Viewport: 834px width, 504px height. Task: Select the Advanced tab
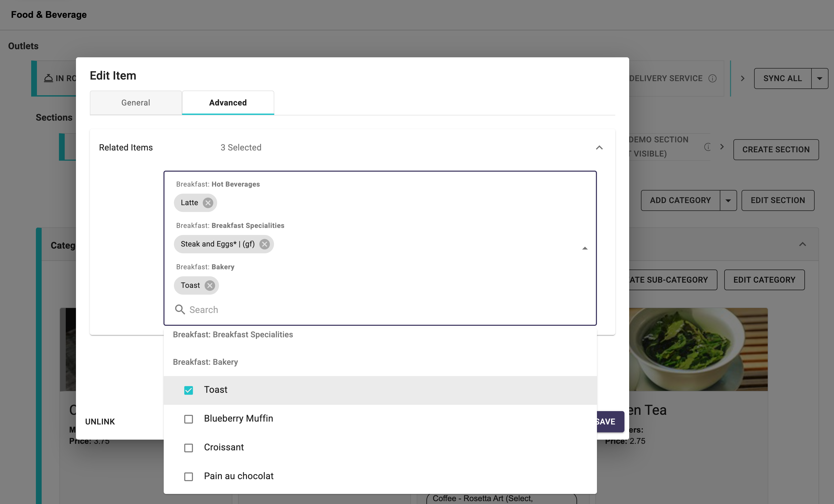click(x=228, y=103)
